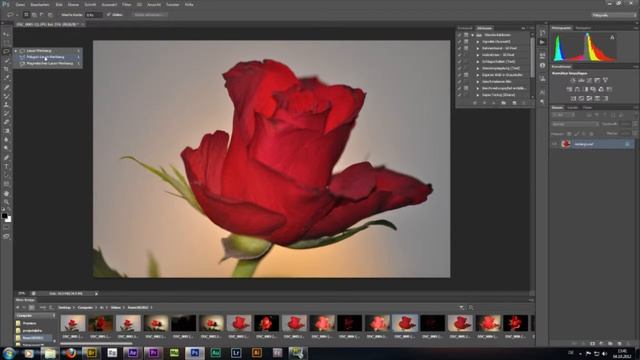Select the Clone Stamp tool
640x360 pixels.
6,104
